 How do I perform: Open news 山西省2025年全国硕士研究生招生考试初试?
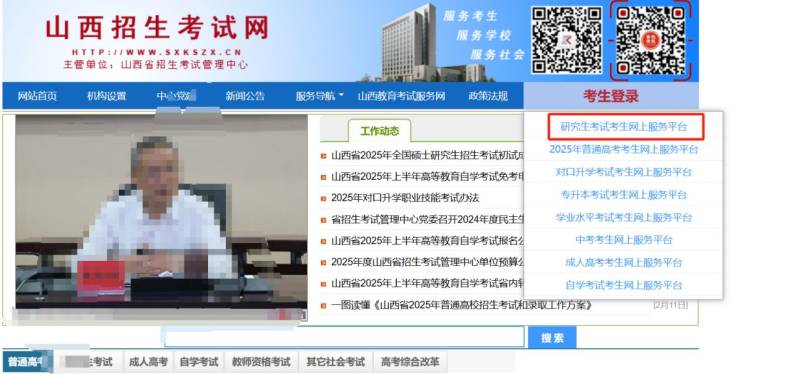(428, 155)
